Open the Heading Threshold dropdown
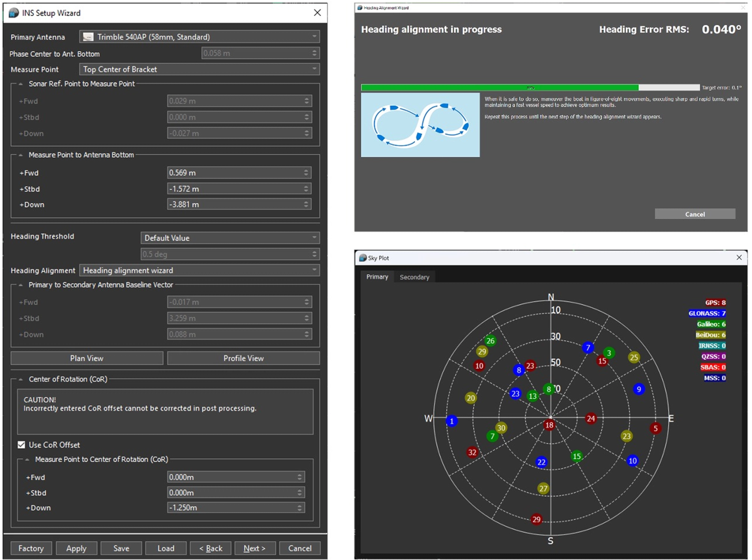The height and width of the screenshot is (560, 752). click(230, 238)
